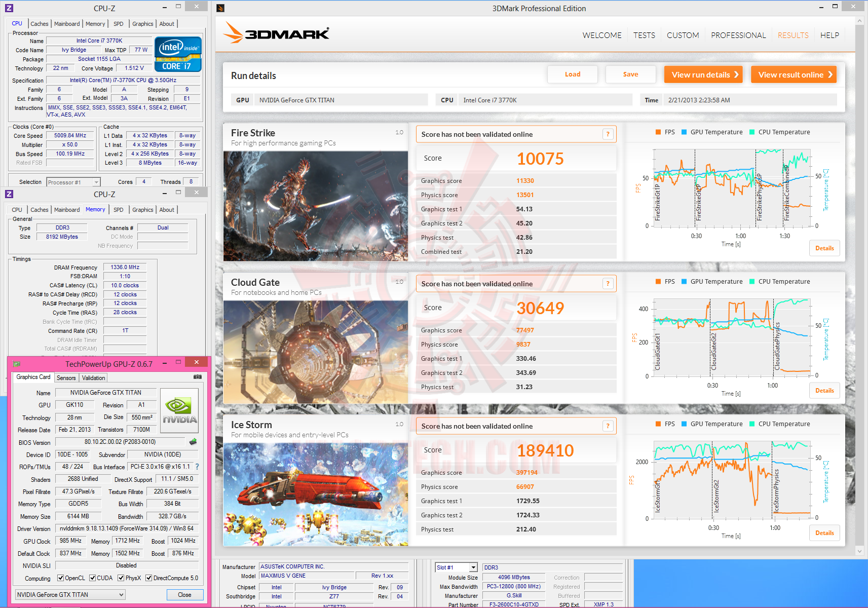Click the Close button in GPU-Z

click(184, 595)
